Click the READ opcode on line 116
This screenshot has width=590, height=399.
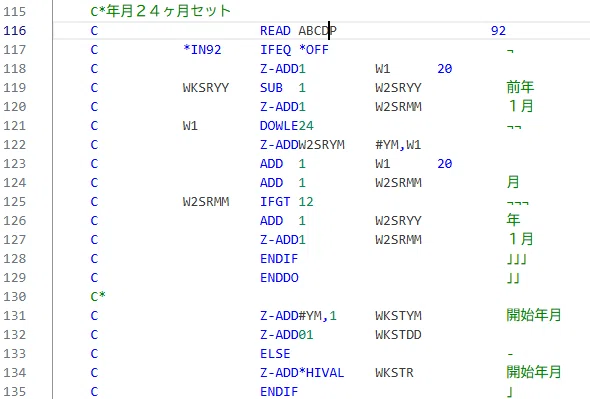click(x=275, y=30)
